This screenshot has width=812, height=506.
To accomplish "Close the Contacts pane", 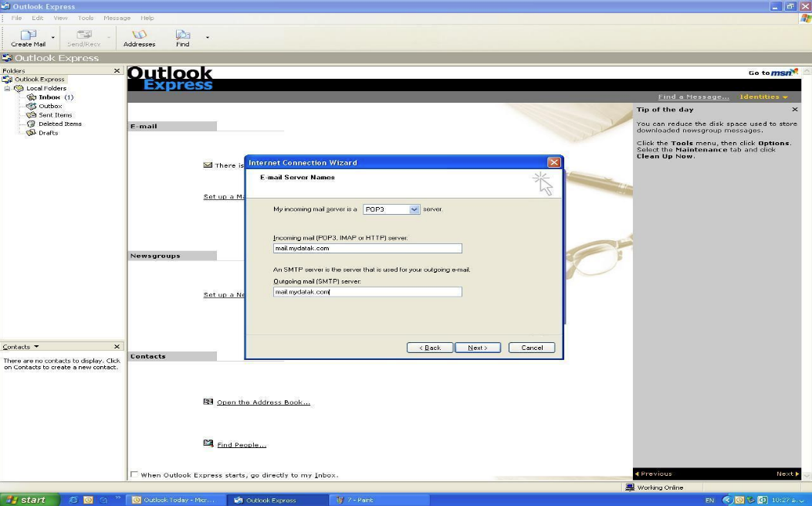I will point(117,346).
